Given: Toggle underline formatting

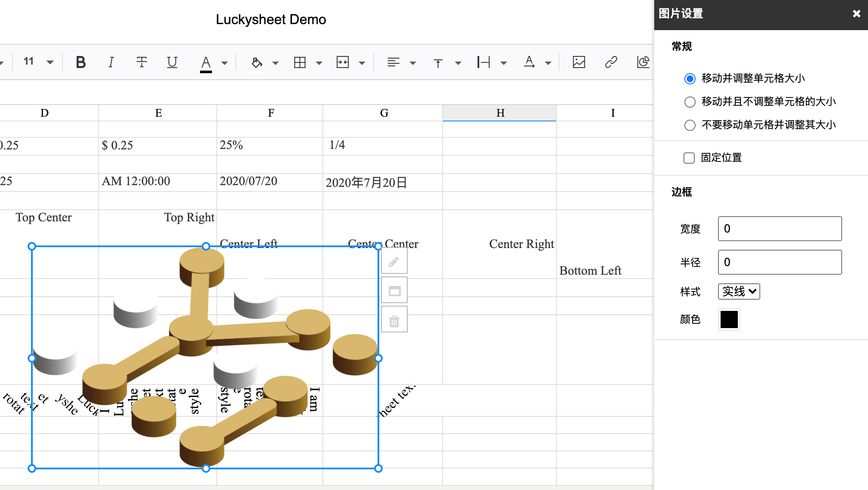Looking at the screenshot, I should (172, 62).
